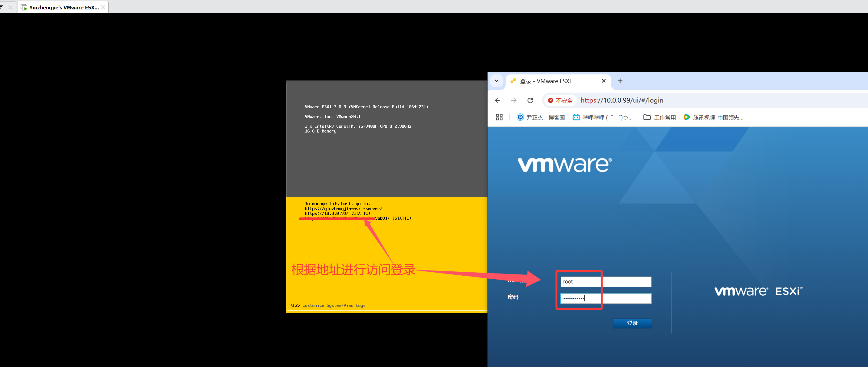The height and width of the screenshot is (367, 868).
Task: Expand the tab search dropdown chevron
Action: click(496, 81)
